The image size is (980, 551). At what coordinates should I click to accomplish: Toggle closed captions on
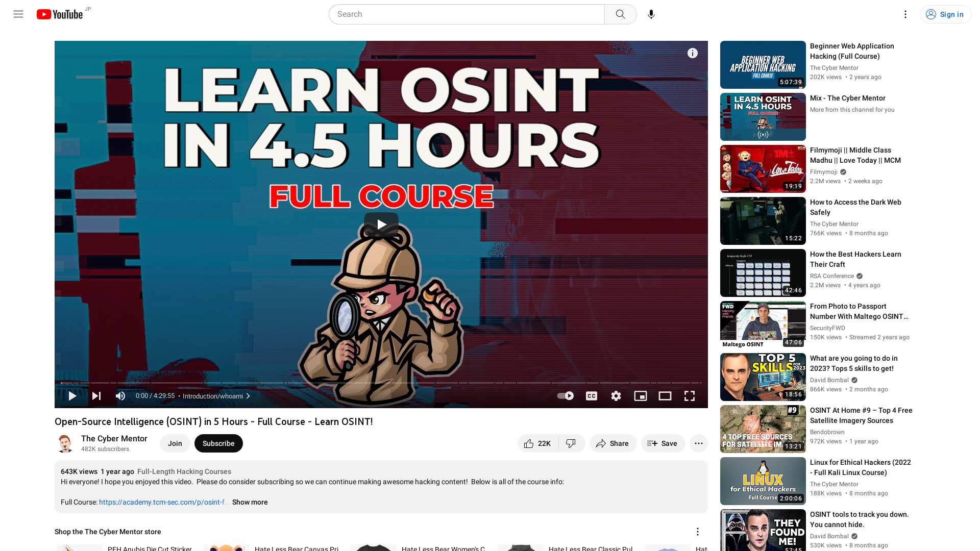click(x=591, y=396)
